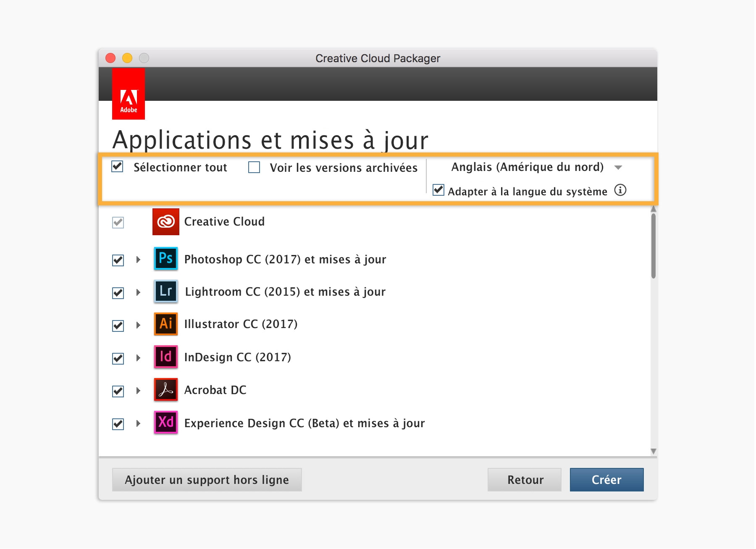Click the Illustrator CC app icon
Screen dimensions: 756x549
[166, 324]
